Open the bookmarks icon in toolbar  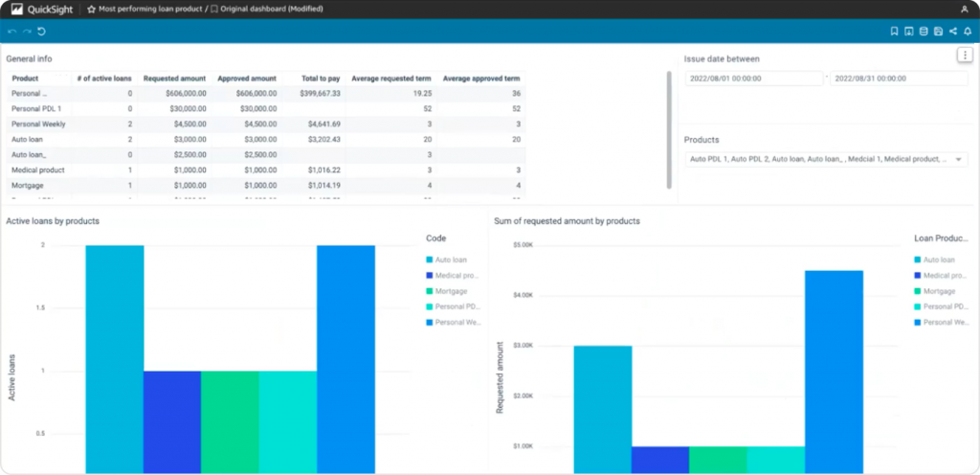(x=895, y=32)
